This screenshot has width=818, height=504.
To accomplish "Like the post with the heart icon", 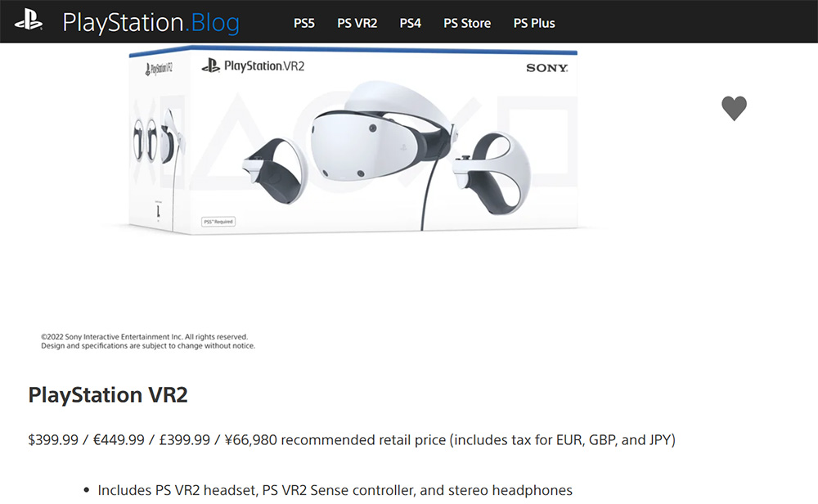I will 734,109.
